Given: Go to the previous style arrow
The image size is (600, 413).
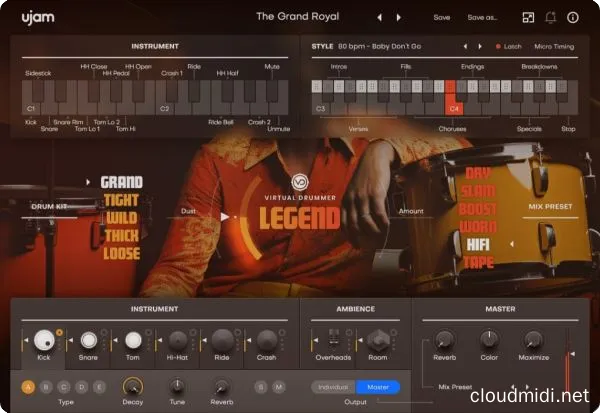Looking at the screenshot, I should (x=464, y=46).
